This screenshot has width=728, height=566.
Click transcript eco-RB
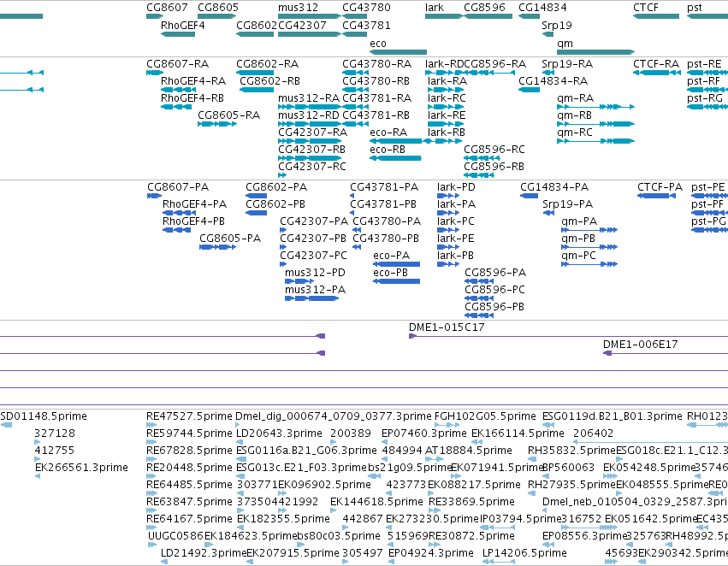pos(395,158)
